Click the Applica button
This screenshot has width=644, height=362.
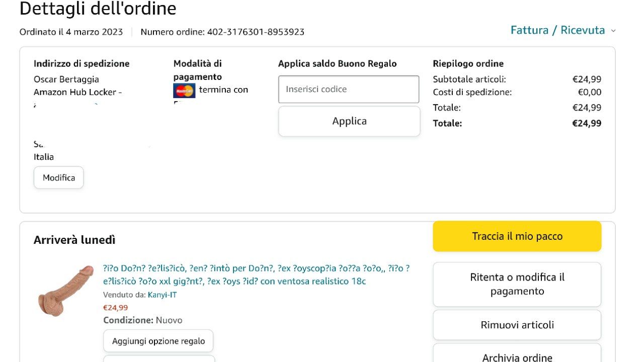click(x=349, y=121)
